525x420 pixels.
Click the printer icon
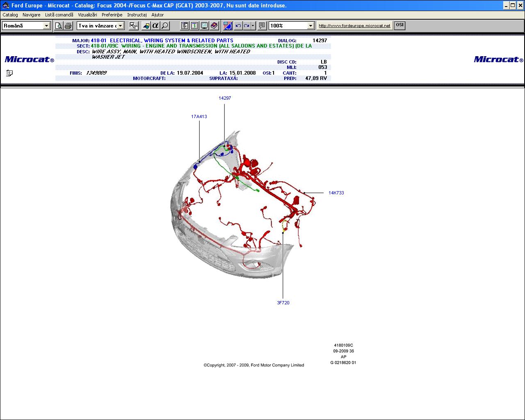tap(68, 26)
